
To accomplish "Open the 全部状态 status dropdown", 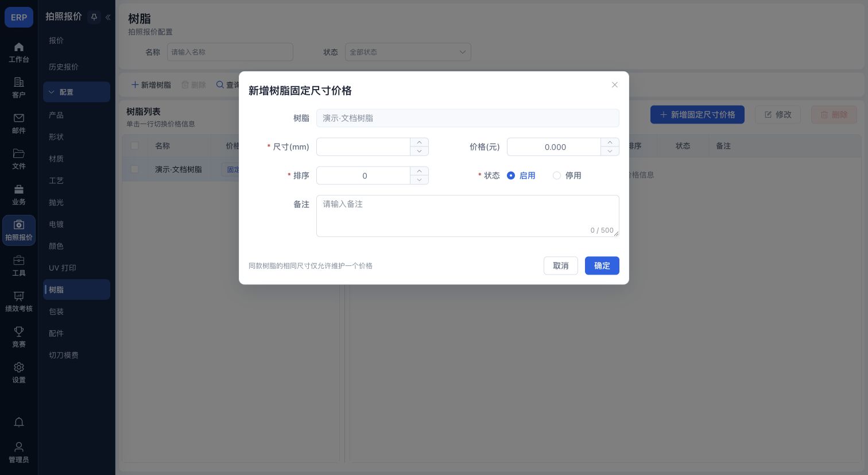I will [408, 52].
